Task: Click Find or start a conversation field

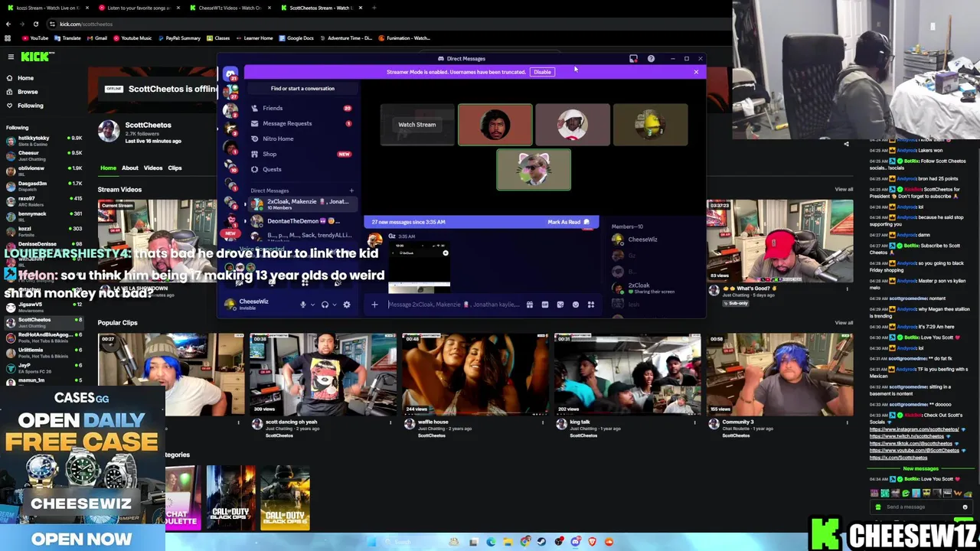Action: pyautogui.click(x=302, y=89)
